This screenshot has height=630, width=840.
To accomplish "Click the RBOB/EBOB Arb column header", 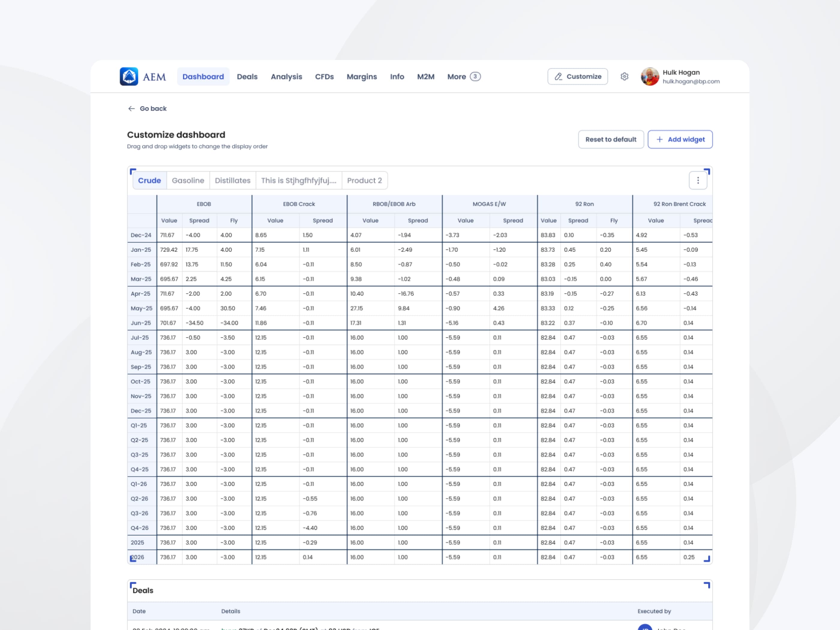I will (x=394, y=204).
